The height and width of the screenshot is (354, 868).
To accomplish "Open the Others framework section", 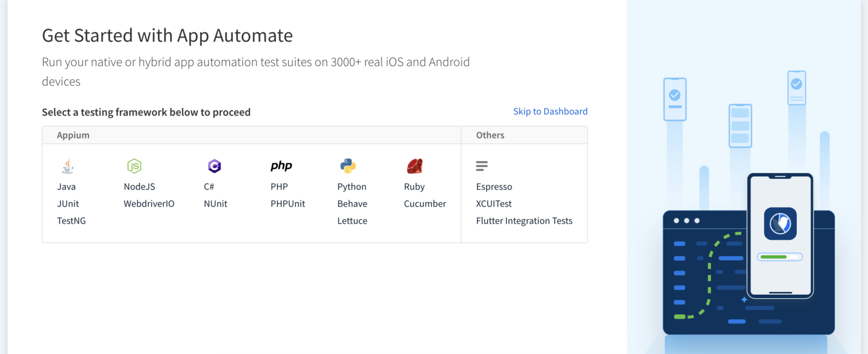I will click(490, 135).
